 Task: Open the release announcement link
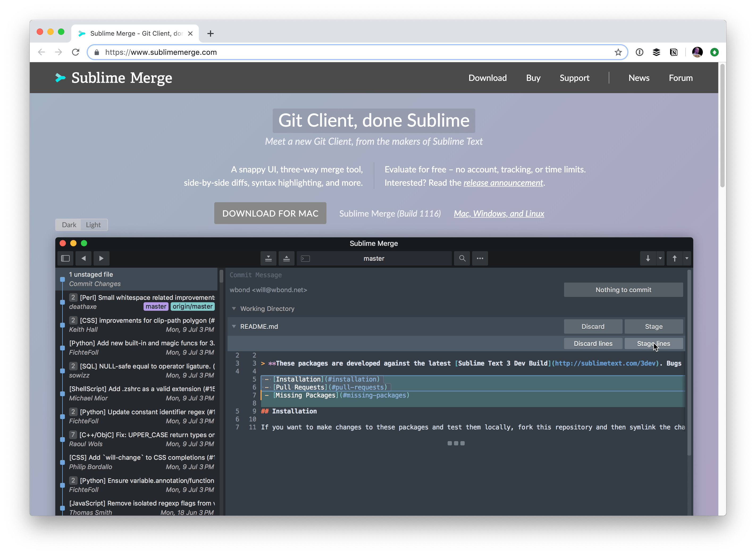pyautogui.click(x=503, y=183)
